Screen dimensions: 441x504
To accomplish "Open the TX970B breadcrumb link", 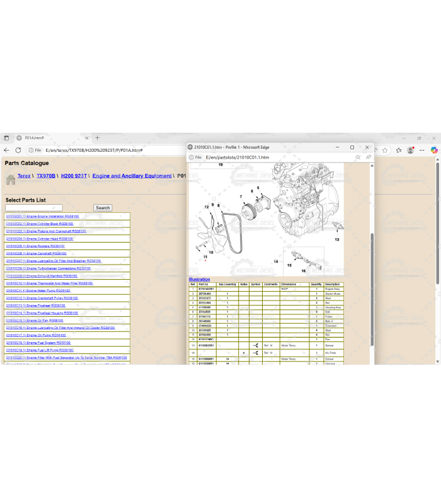I will pyautogui.click(x=46, y=176).
